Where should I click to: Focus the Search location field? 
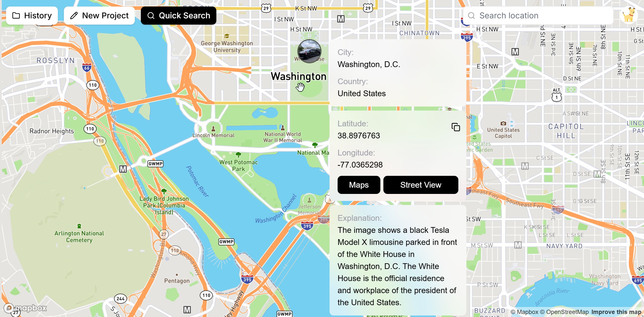pos(538,16)
